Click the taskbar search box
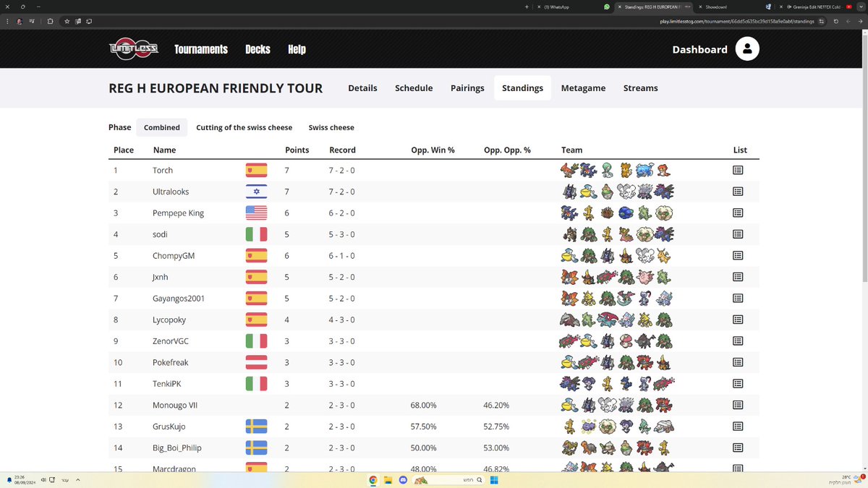The image size is (868, 488). pyautogui.click(x=448, y=479)
